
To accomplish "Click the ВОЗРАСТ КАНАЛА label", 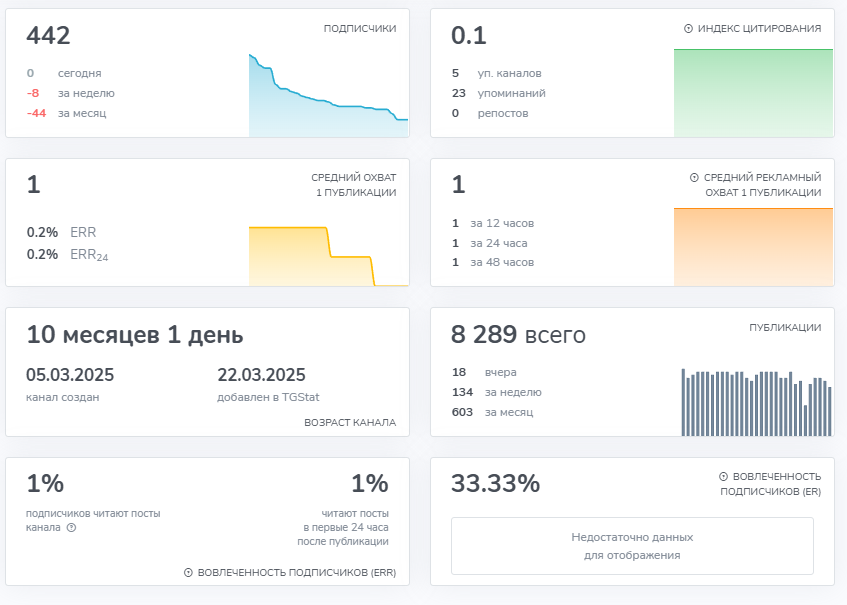I will point(349,423).
